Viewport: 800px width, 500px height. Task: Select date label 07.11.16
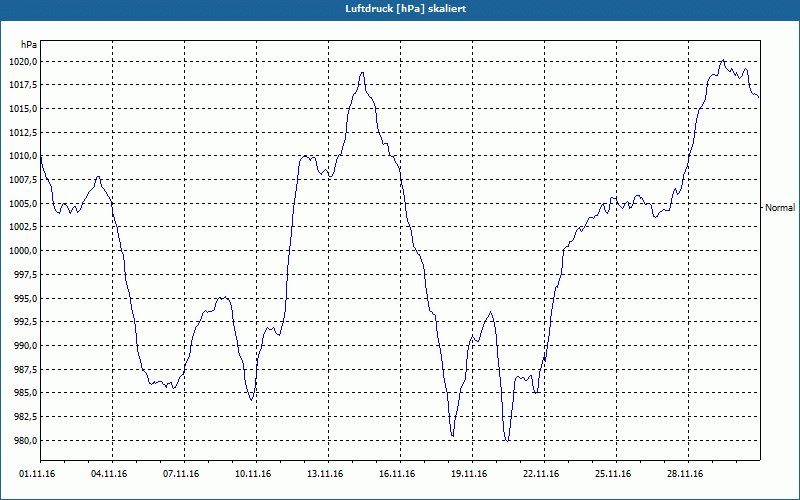pos(181,474)
